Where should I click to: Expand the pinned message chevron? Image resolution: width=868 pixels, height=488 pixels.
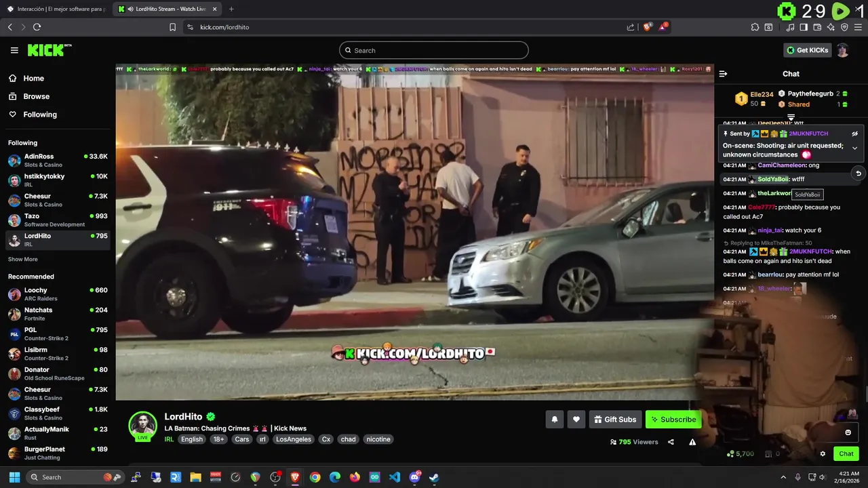click(x=854, y=148)
